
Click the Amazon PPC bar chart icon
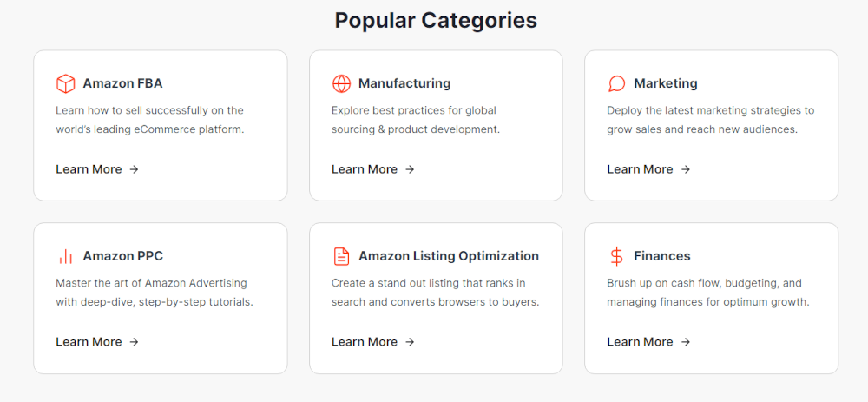point(65,256)
